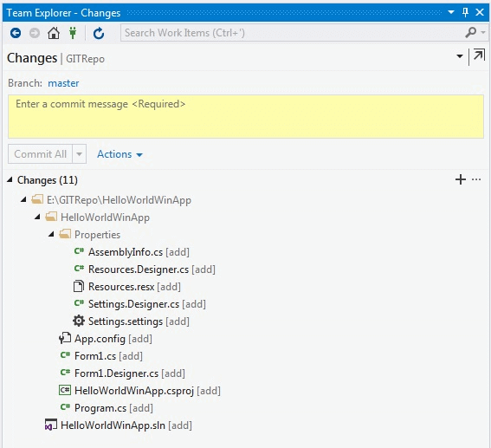Select Settings.settings [add] file
Viewport: 491px width, 448px height.
139,321
